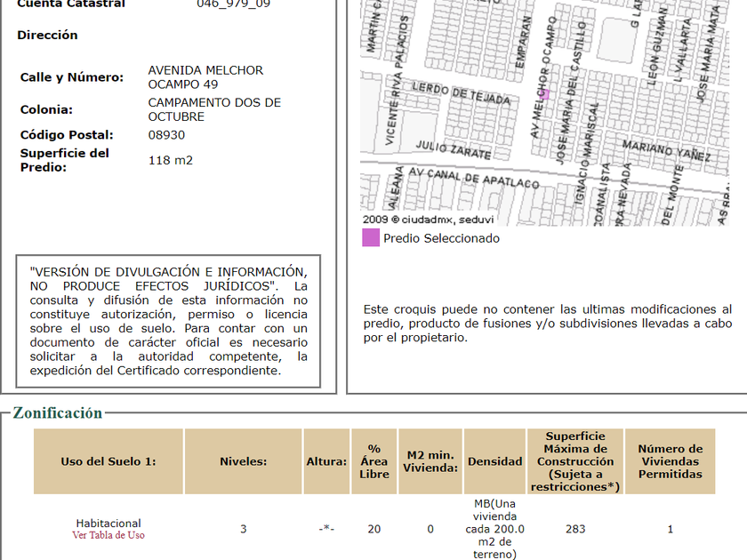Click the Superficie Máxima de Construcción header
Viewport: 747px width, 560px height.
click(x=575, y=461)
